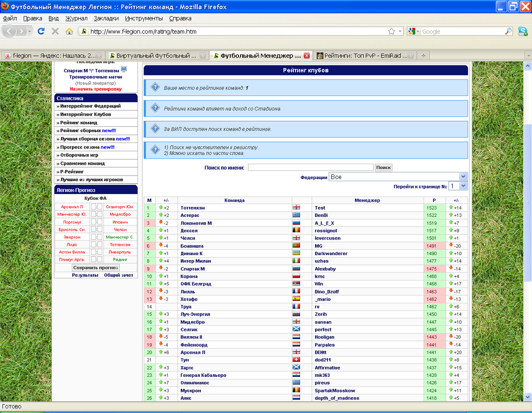Click the Google search input box
The image size is (532, 413).
pyautogui.click(x=462, y=31)
